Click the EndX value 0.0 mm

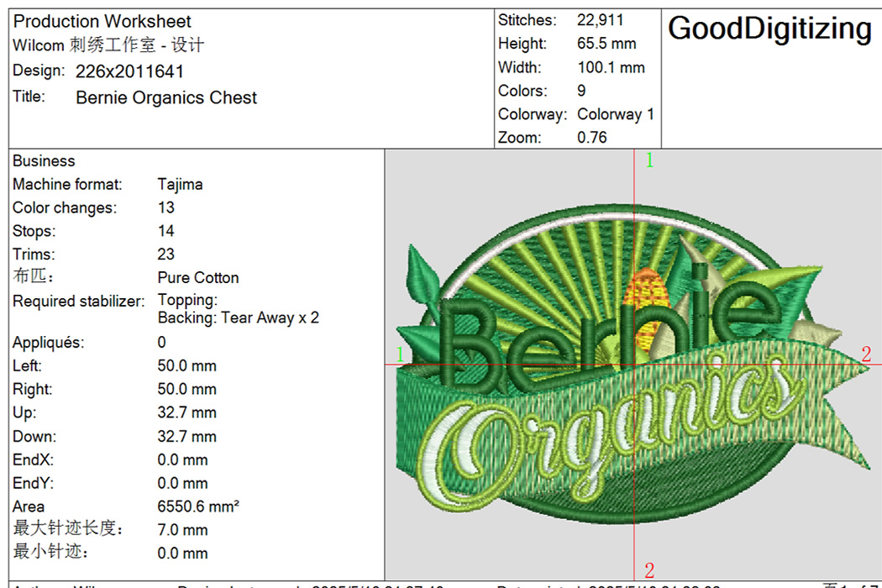click(182, 459)
